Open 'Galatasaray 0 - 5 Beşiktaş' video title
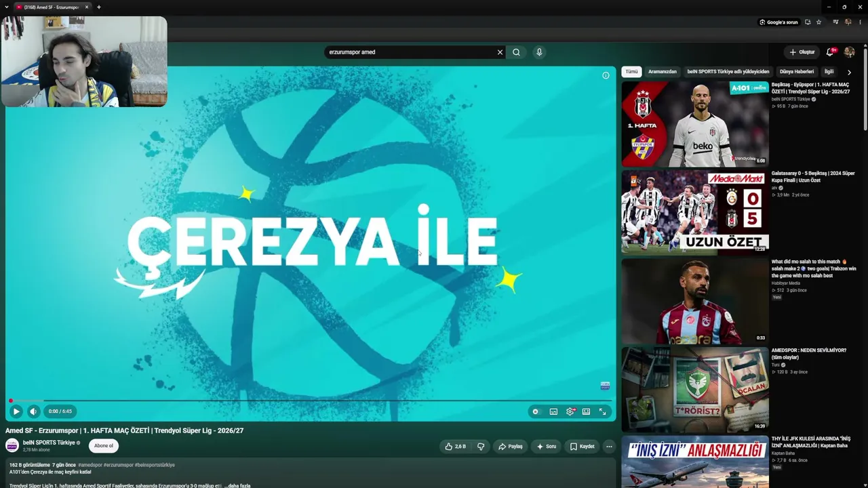This screenshot has height=488, width=868. pyautogui.click(x=813, y=176)
